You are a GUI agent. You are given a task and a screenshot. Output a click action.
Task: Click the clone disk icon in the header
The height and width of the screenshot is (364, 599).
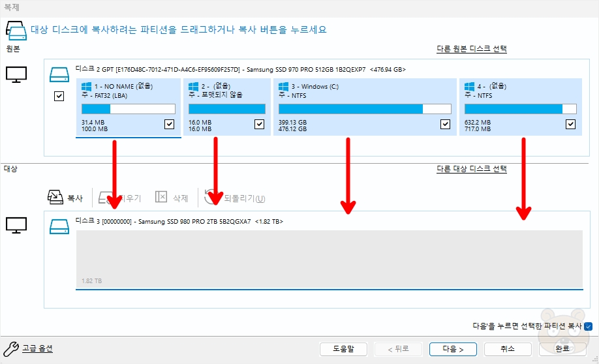click(16, 31)
